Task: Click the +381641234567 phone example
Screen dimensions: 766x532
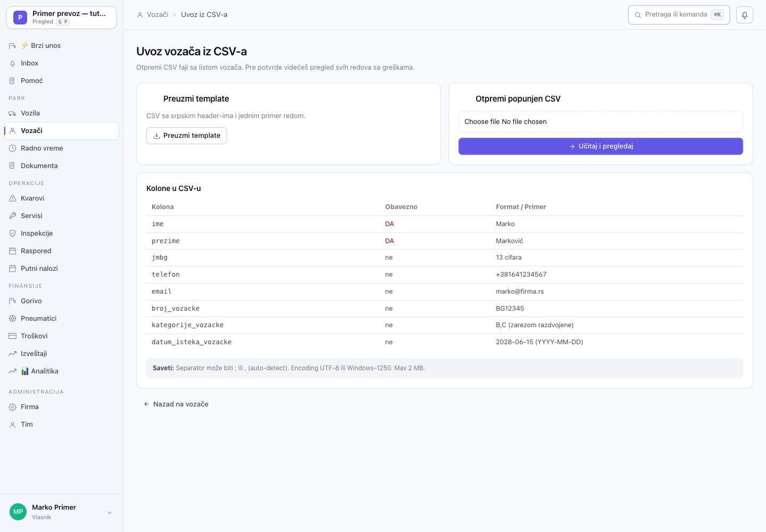Action: pos(521,275)
